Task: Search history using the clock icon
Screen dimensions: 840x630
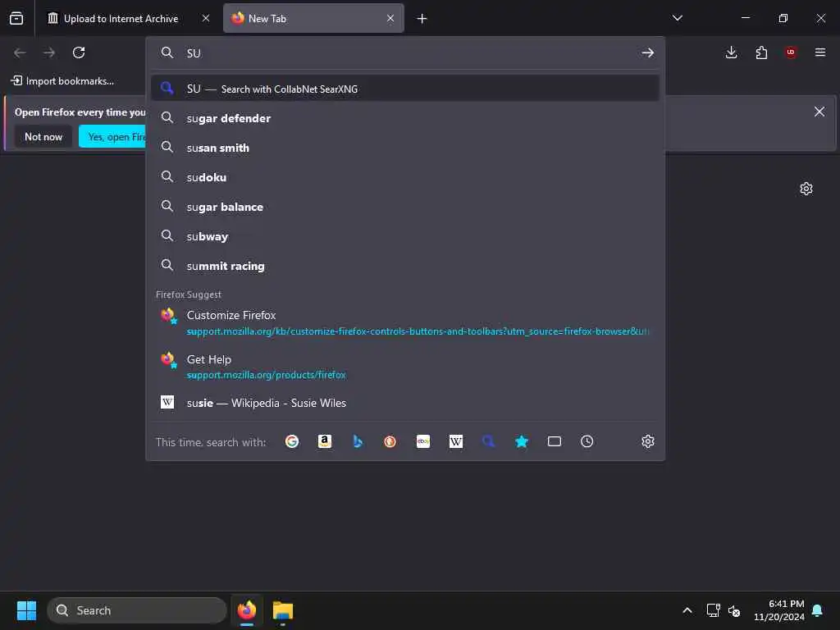Action: [587, 441]
